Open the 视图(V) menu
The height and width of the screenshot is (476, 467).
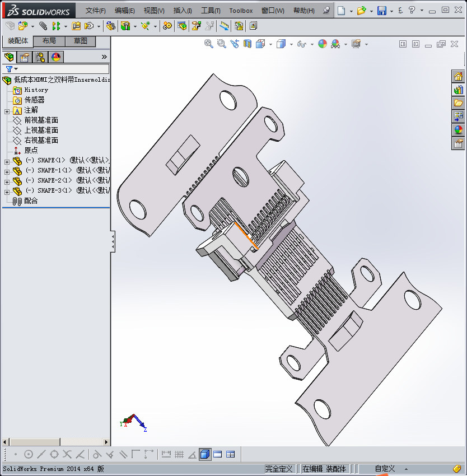(x=154, y=11)
